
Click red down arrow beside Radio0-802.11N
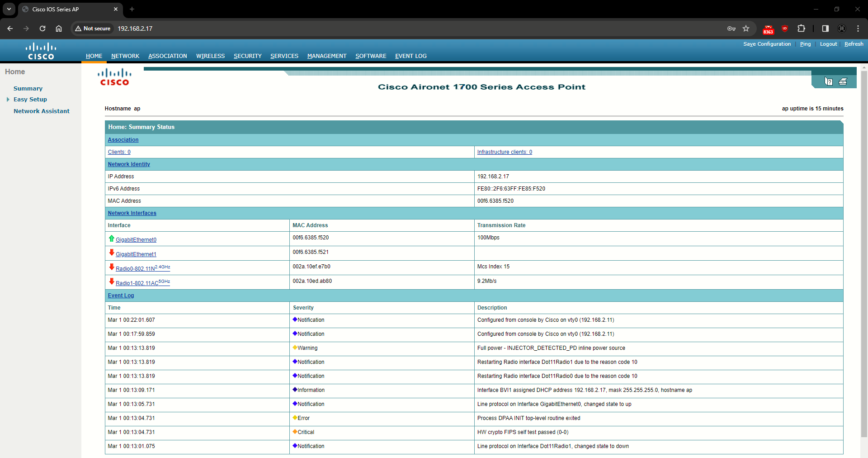[x=111, y=267]
